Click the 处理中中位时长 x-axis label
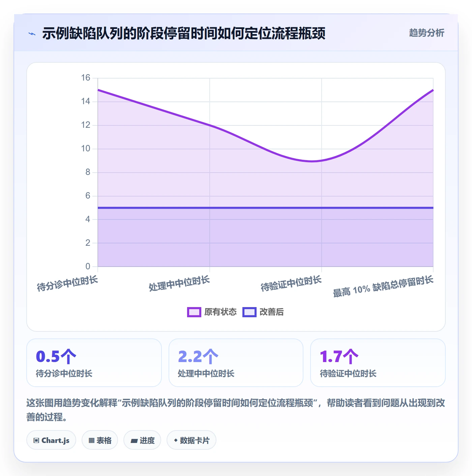Screen dimensions: 472x476 click(x=179, y=283)
